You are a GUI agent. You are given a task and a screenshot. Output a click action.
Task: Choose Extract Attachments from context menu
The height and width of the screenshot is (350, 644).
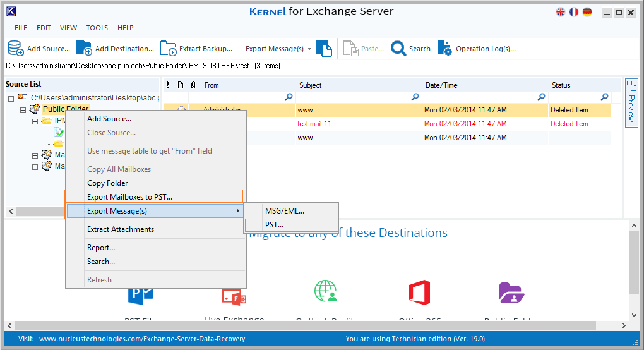(x=156, y=229)
